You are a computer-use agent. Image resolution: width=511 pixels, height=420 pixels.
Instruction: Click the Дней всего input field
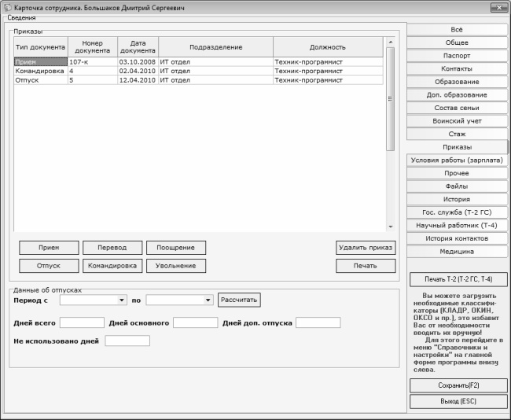[82, 322]
